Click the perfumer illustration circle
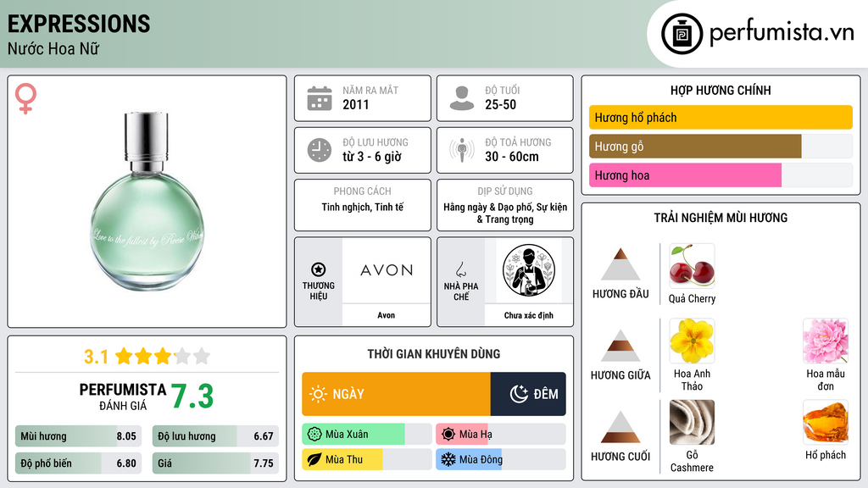The height and width of the screenshot is (488, 868). click(x=529, y=270)
